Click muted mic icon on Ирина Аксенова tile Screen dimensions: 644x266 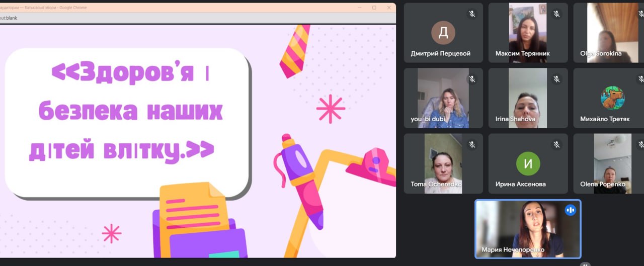(x=556, y=145)
